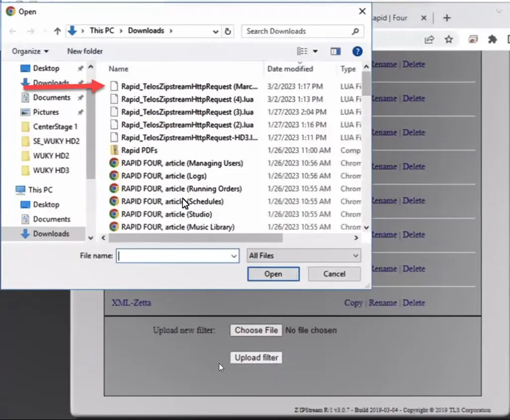Select file Rapid_TelosZipstreamHttpRequest (2).lua
Image resolution: width=510 pixels, height=420 pixels.
pos(187,125)
